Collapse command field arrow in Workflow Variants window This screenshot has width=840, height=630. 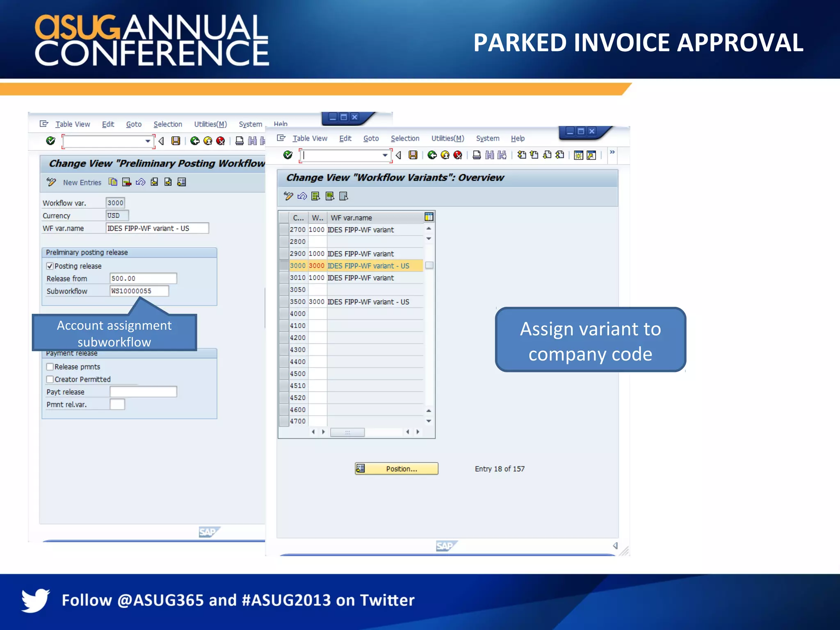398,155
